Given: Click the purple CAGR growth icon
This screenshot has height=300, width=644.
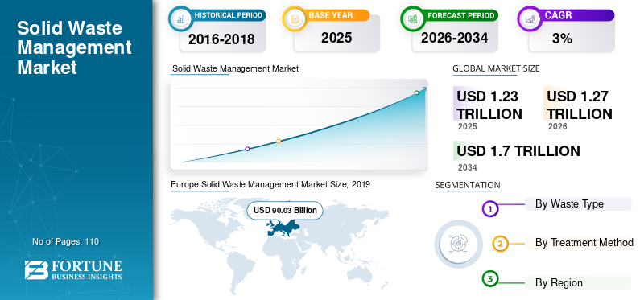Looking at the screenshot, I should tap(529, 18).
